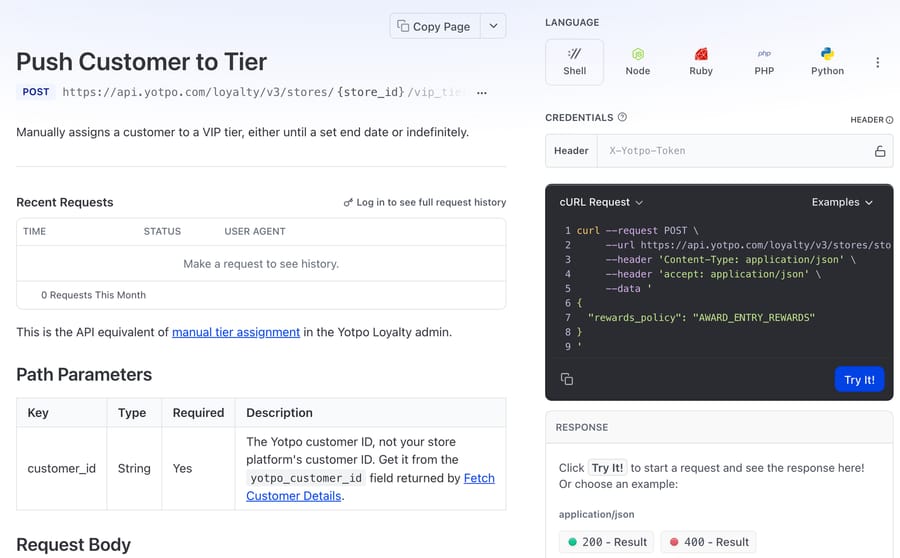Open the Fetch Customer Details link

pos(370,487)
